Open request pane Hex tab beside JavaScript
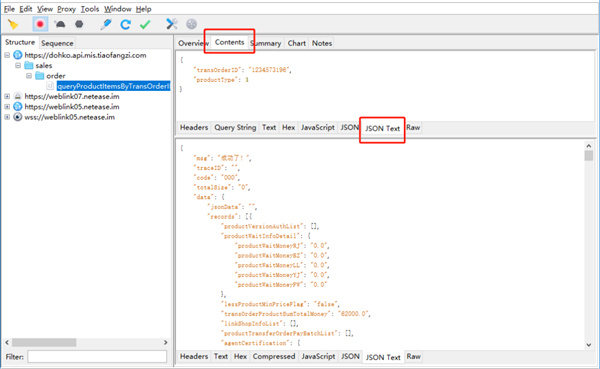The width and height of the screenshot is (600, 369). coord(289,127)
